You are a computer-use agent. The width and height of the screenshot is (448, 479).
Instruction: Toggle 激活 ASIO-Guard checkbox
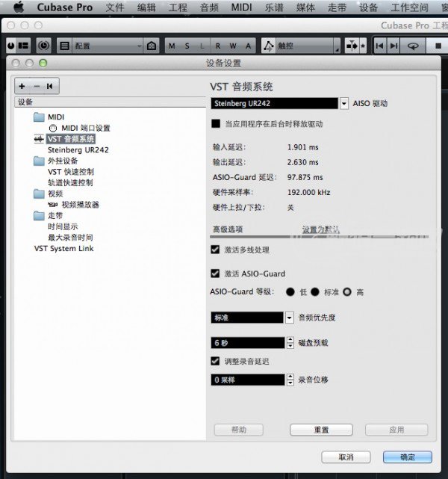(215, 274)
